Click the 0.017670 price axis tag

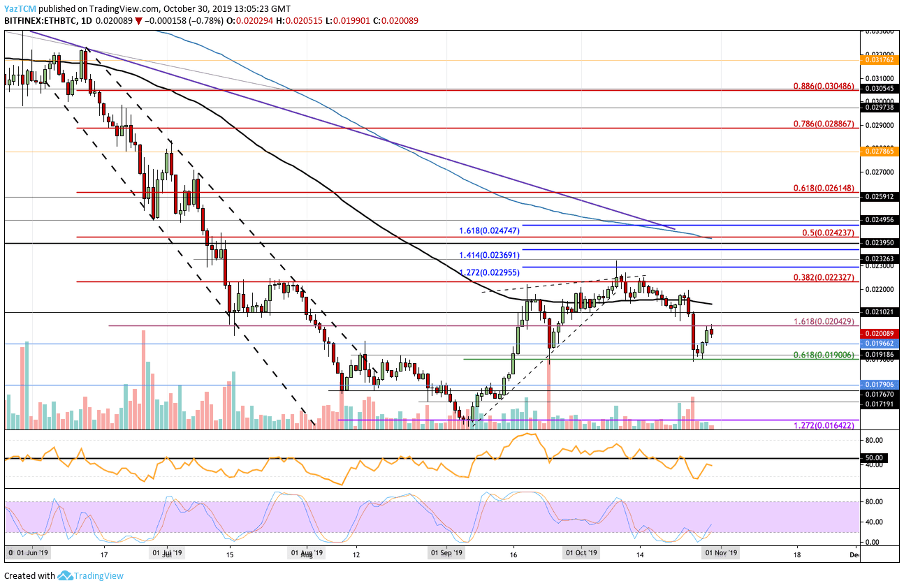pos(880,394)
